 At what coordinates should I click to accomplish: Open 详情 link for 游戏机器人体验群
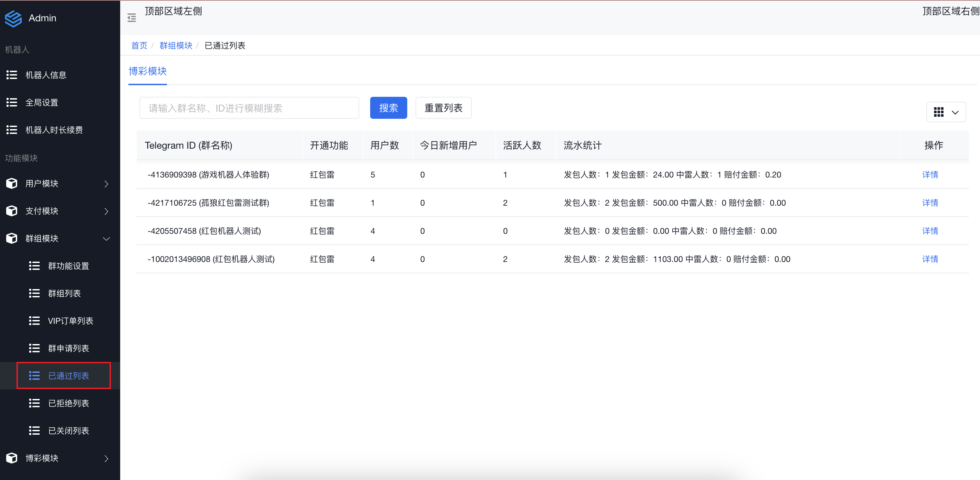pos(930,174)
